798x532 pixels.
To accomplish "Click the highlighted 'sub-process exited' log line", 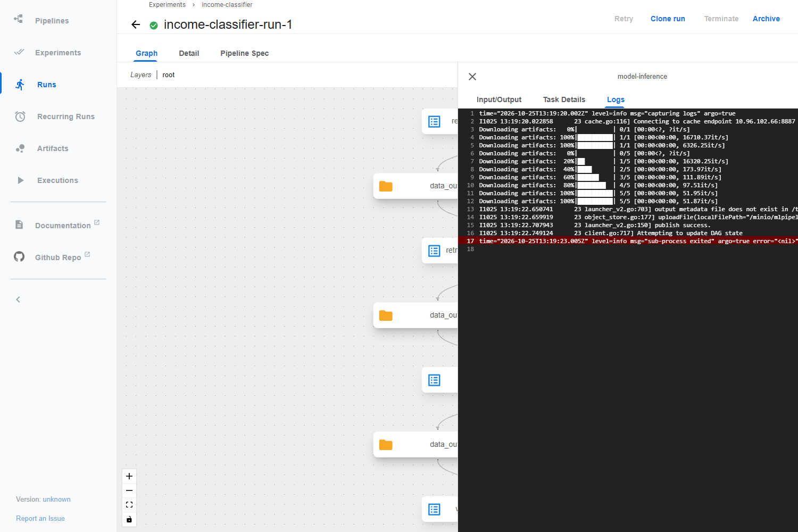I will (628, 241).
